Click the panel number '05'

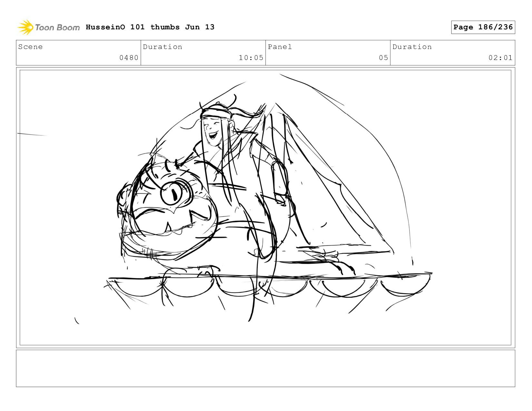[x=383, y=58]
